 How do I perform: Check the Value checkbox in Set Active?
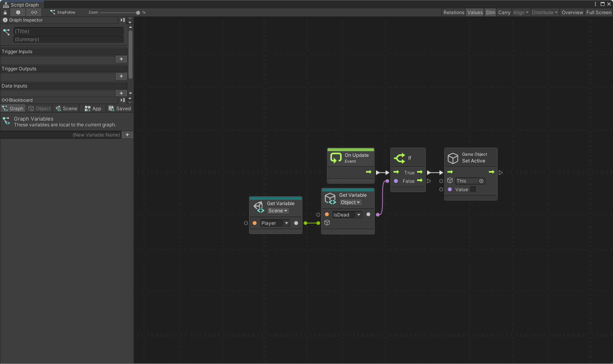473,189
